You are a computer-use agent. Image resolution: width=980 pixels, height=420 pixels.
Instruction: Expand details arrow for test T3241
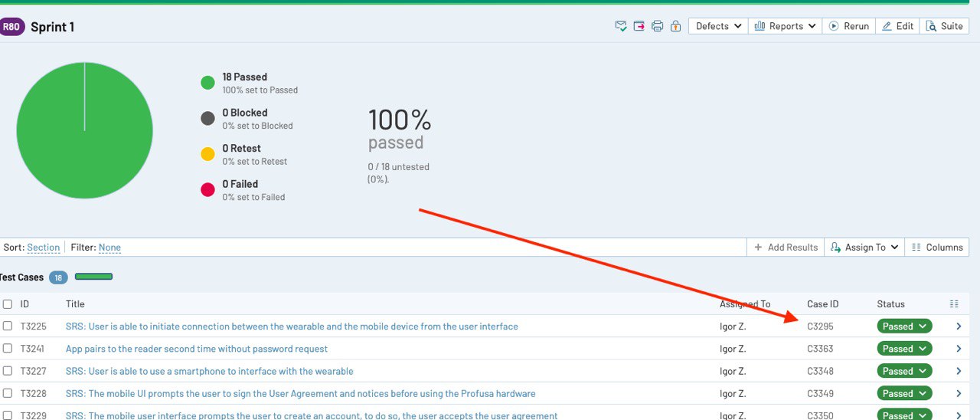click(959, 349)
